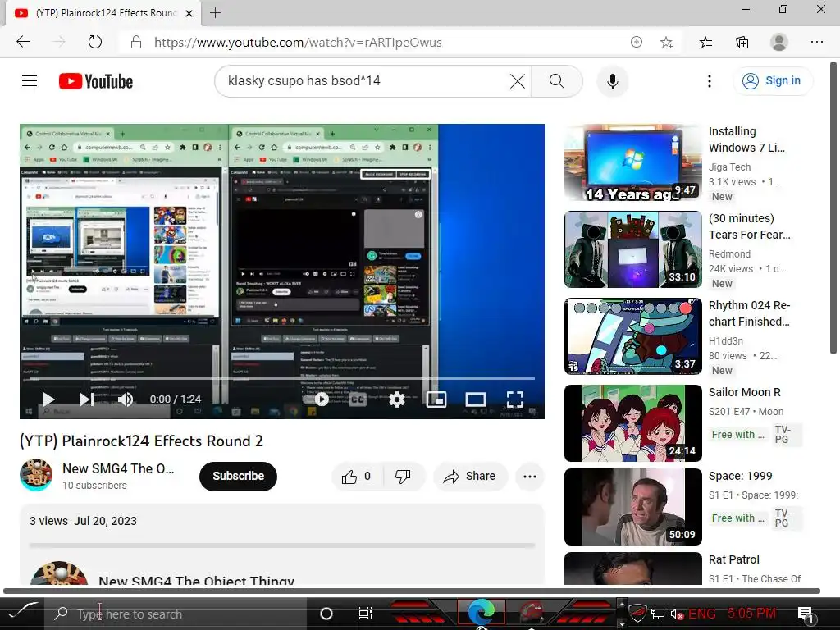The image size is (840, 630).
Task: Go to YouTube home via logo
Action: tap(96, 81)
